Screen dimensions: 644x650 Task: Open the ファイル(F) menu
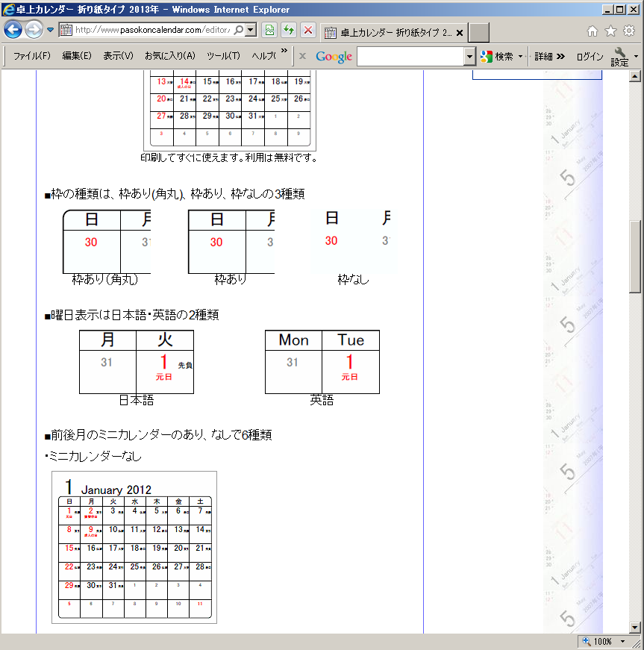pos(32,55)
